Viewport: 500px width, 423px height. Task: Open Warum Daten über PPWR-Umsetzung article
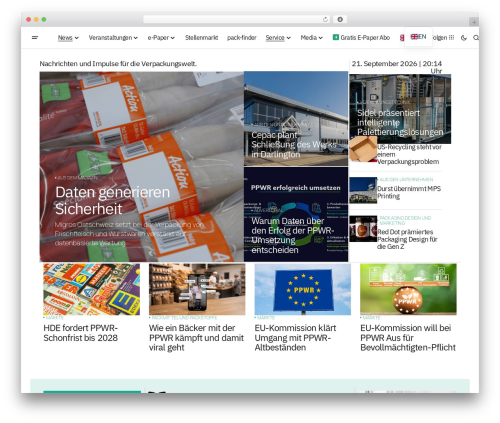click(x=292, y=235)
